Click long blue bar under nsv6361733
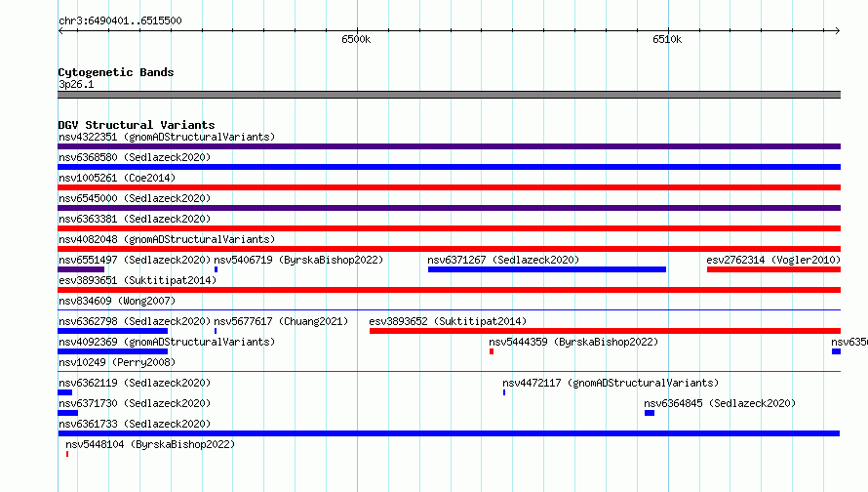The width and height of the screenshot is (868, 492). pyautogui.click(x=449, y=433)
